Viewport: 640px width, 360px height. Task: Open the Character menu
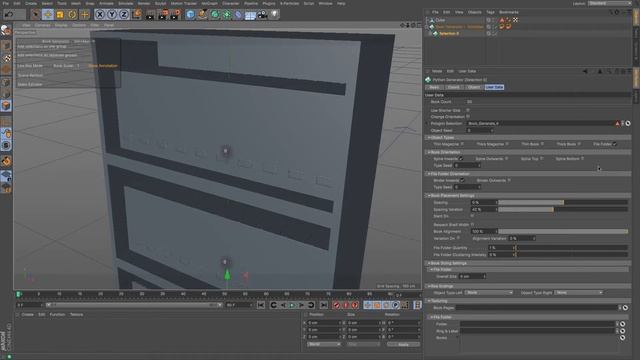pos(231,3)
